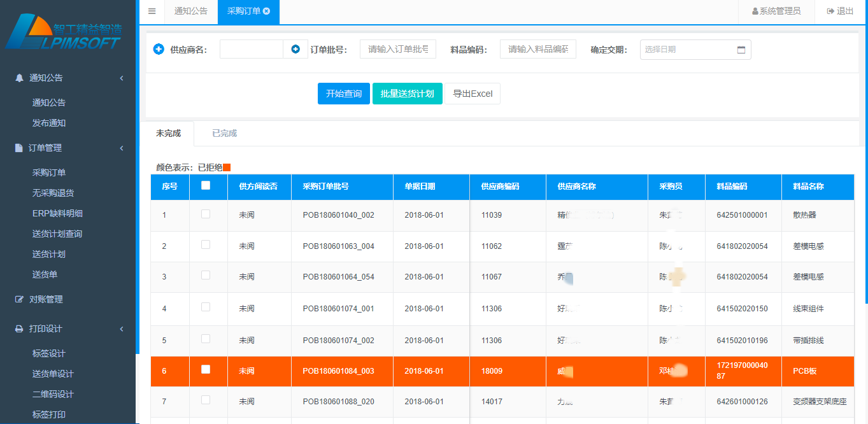
Task: Open the 通知公告 top tab
Action: coord(191,11)
